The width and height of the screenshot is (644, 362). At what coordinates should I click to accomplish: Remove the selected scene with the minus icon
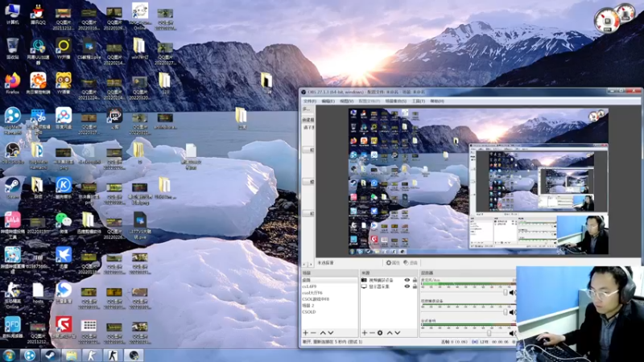point(313,333)
